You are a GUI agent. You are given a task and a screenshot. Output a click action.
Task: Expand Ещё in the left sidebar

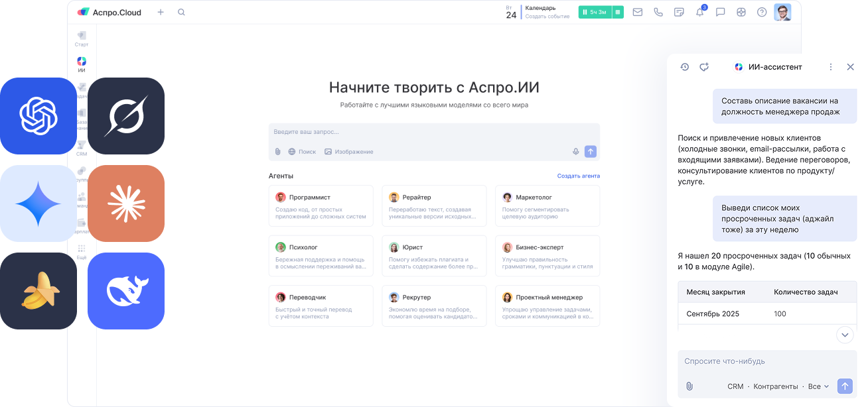coord(82,251)
